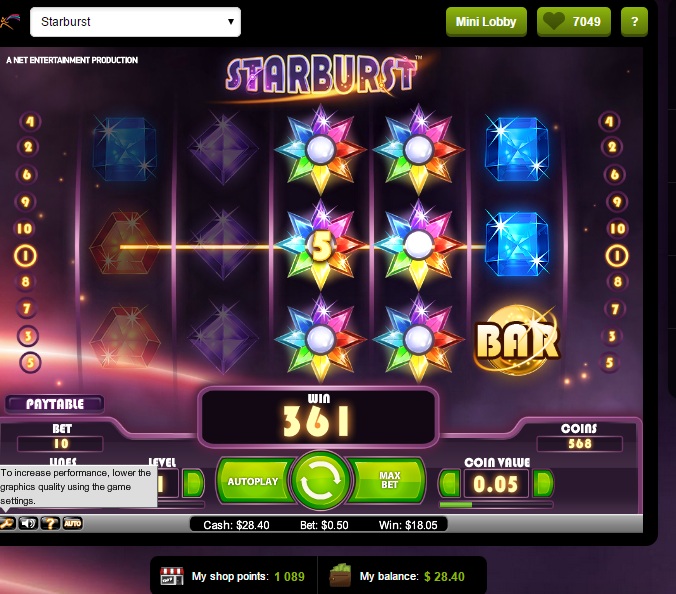Open the Paytable

coord(55,404)
